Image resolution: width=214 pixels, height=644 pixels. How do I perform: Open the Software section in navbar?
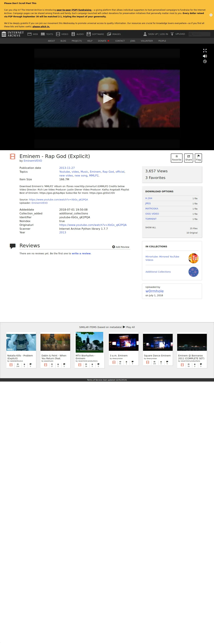[x=95, y=34]
